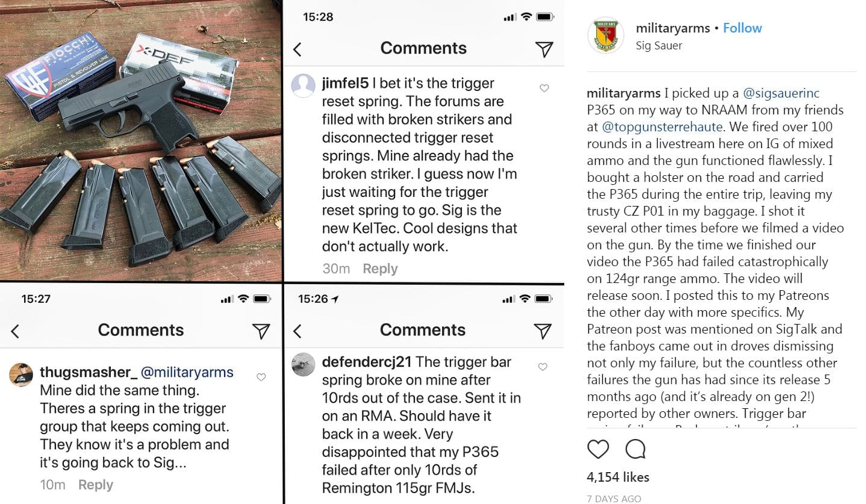Like jimfel5's comment
This screenshot has width=866, height=504.
point(544,89)
